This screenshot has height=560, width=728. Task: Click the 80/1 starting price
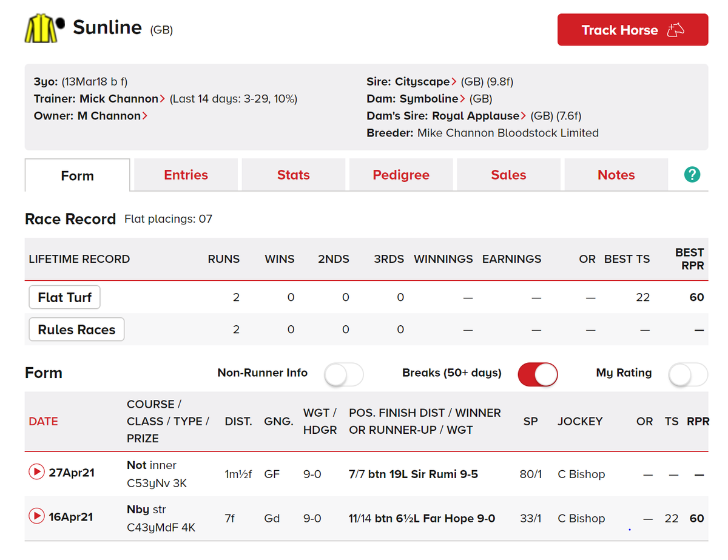[531, 474]
